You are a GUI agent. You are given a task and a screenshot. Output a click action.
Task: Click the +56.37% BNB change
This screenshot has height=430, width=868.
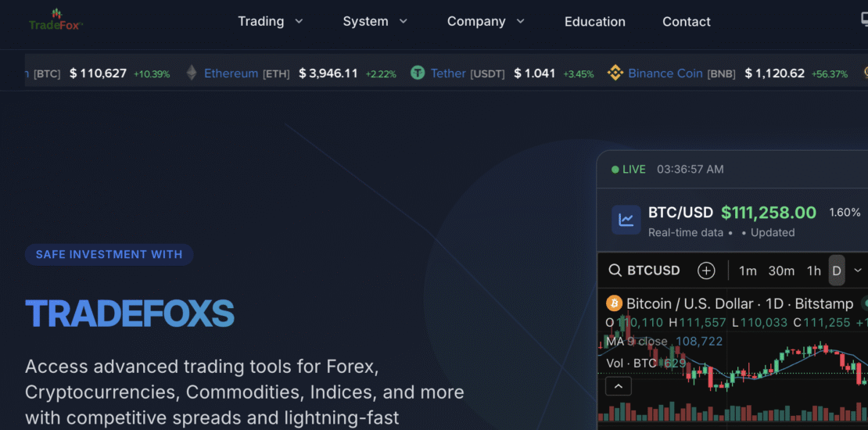click(x=829, y=73)
